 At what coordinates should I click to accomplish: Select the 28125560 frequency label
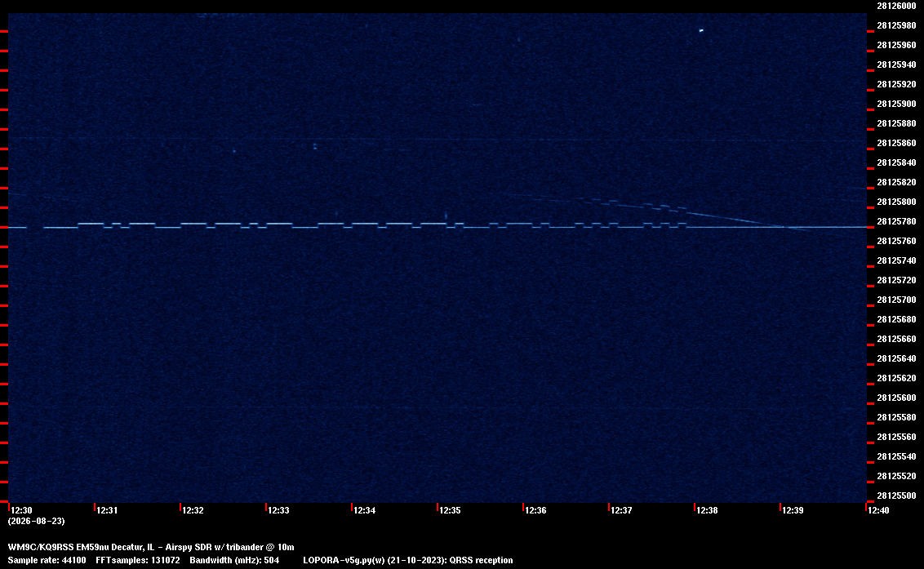click(x=896, y=436)
